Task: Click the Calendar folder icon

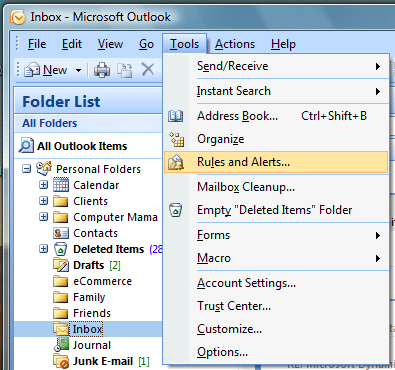Action: (x=61, y=185)
